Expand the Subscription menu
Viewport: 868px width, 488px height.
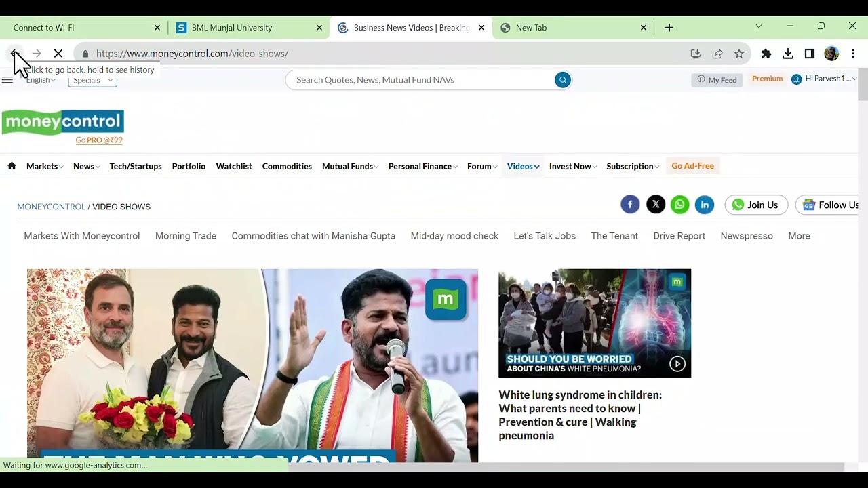pos(633,166)
